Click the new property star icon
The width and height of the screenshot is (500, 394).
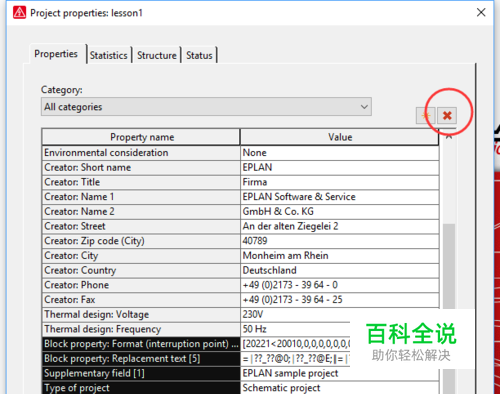pos(425,116)
